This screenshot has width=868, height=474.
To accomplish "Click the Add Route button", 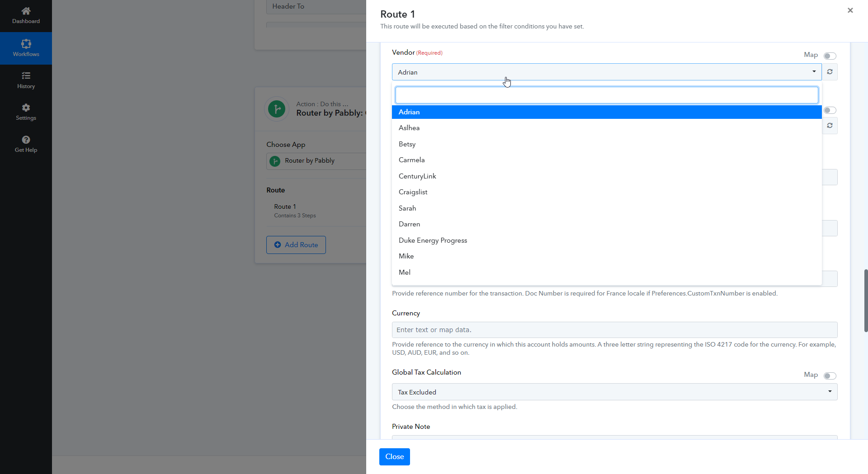I will [x=296, y=245].
